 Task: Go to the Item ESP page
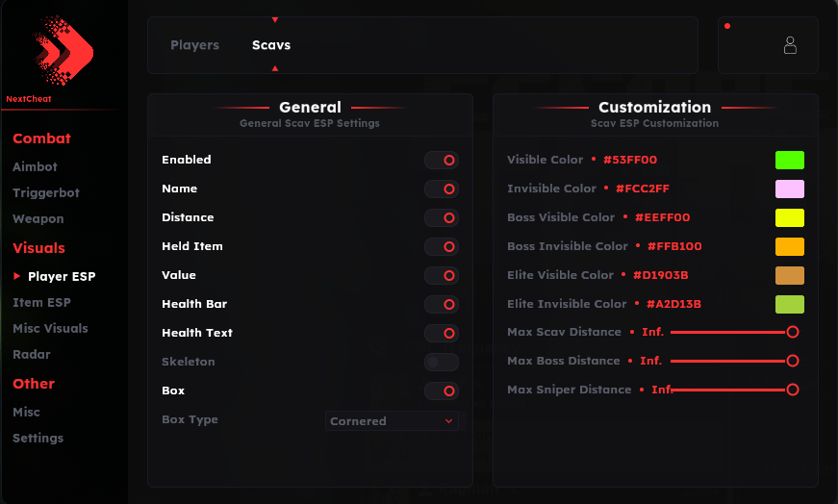(x=41, y=302)
